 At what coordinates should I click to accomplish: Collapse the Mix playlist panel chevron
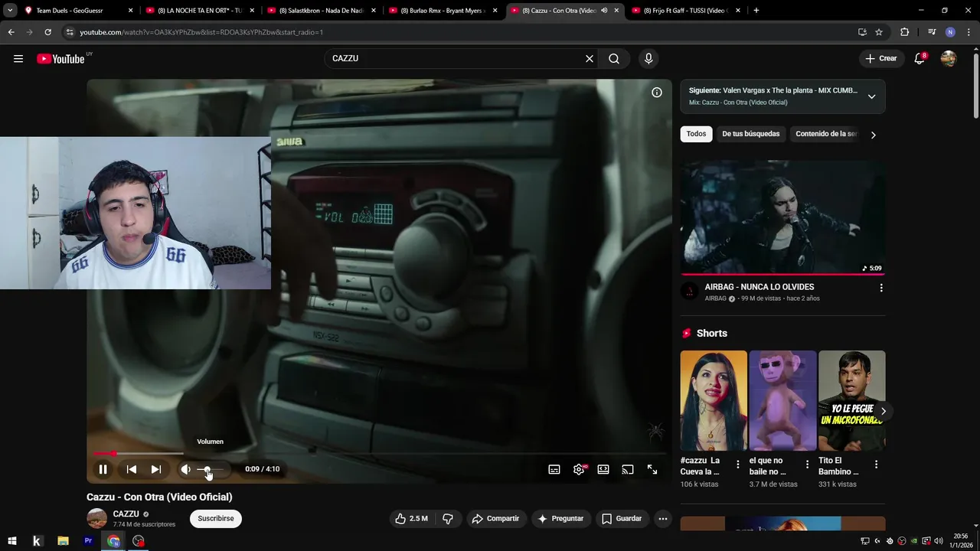[x=871, y=96]
